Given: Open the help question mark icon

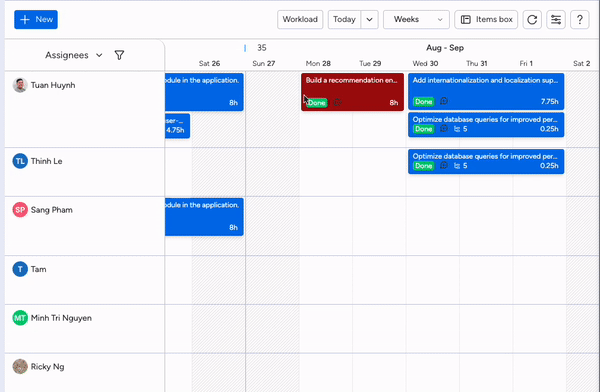Looking at the screenshot, I should [x=579, y=20].
